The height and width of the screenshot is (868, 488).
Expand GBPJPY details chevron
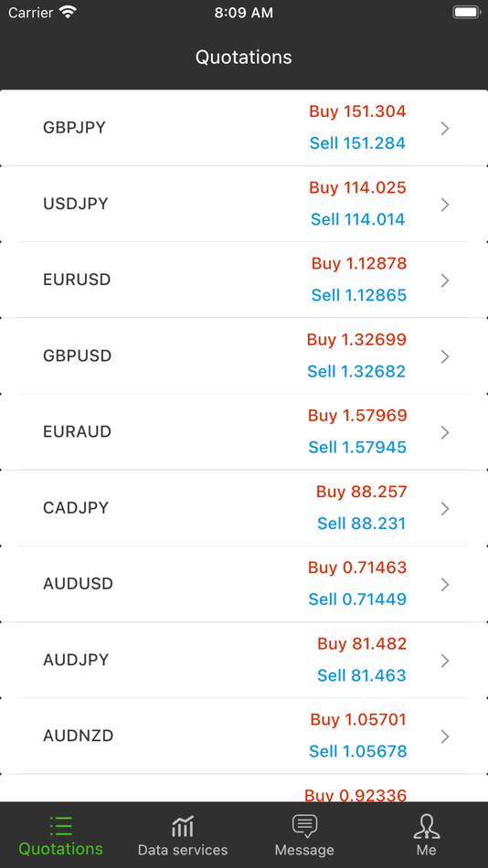coord(445,129)
